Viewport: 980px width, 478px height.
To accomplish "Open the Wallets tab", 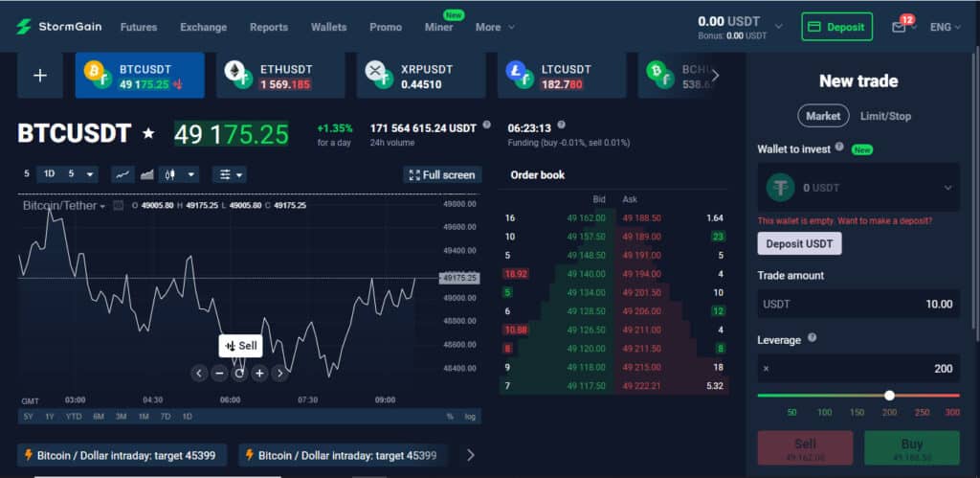I will 329,27.
